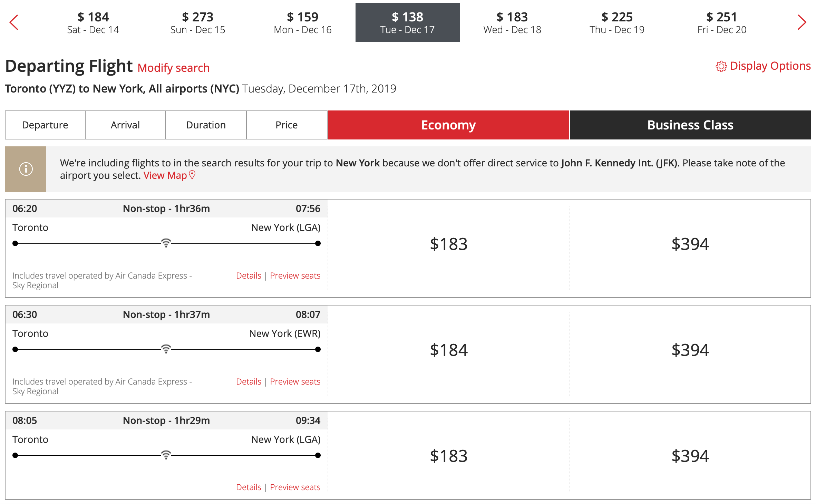Select $394 Business Class on 08:05 flight
Screen dimensions: 816x504
690,456
